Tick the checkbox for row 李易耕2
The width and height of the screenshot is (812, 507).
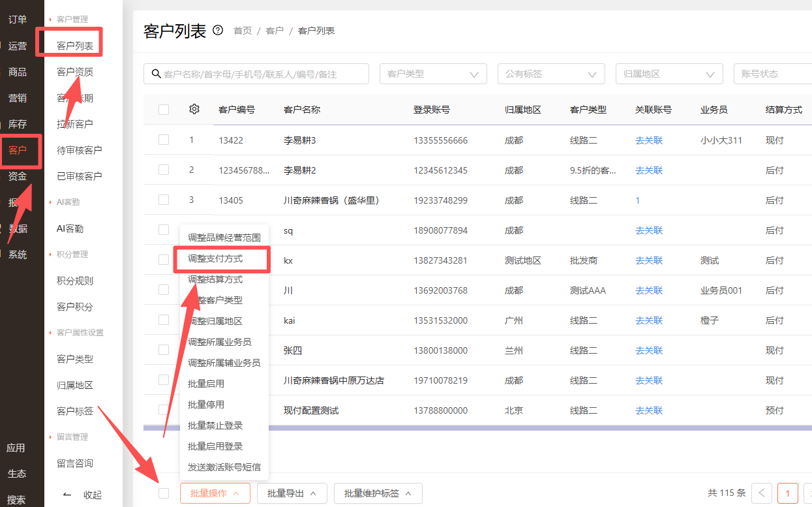click(164, 170)
